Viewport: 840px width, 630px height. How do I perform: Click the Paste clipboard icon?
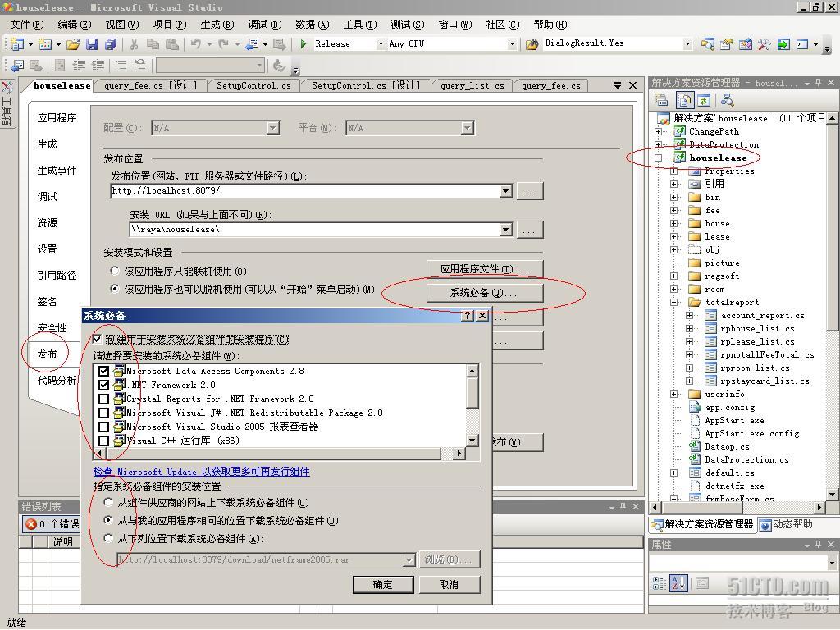pyautogui.click(x=171, y=44)
